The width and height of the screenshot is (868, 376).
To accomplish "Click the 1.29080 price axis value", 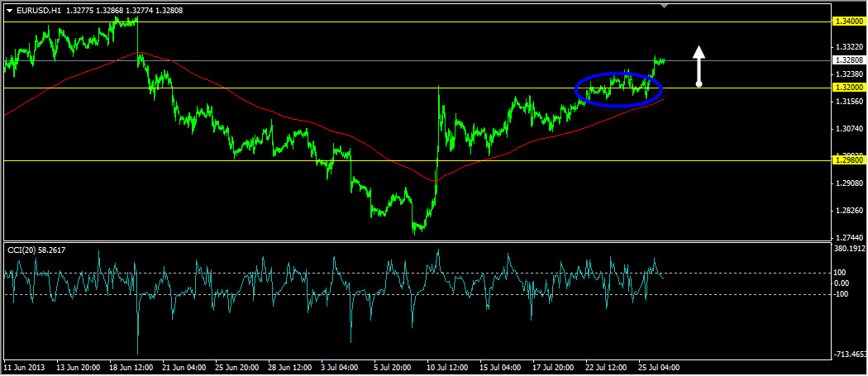I will (849, 183).
